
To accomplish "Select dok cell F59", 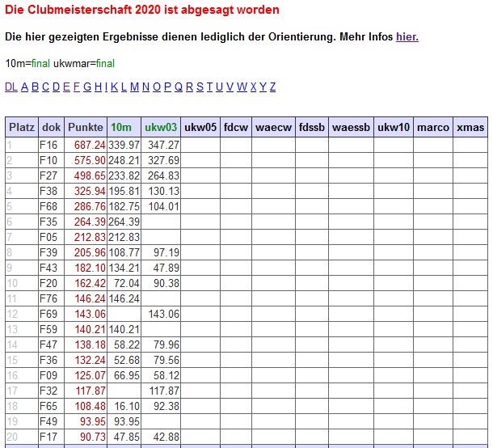I will click(x=51, y=329).
